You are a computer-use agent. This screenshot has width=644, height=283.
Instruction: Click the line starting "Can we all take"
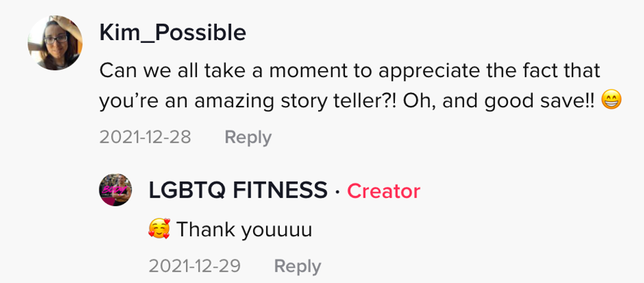tap(350, 70)
